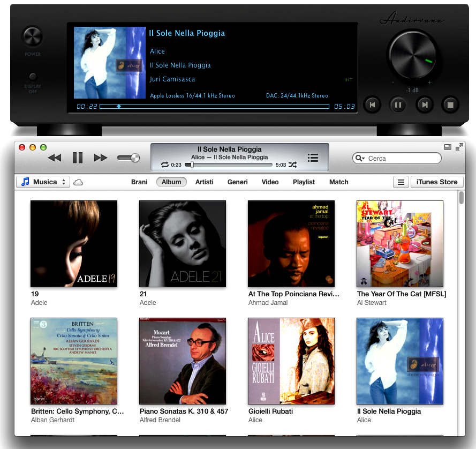Click the Adele 21 album cover
The image size is (476, 449).
[x=183, y=244]
